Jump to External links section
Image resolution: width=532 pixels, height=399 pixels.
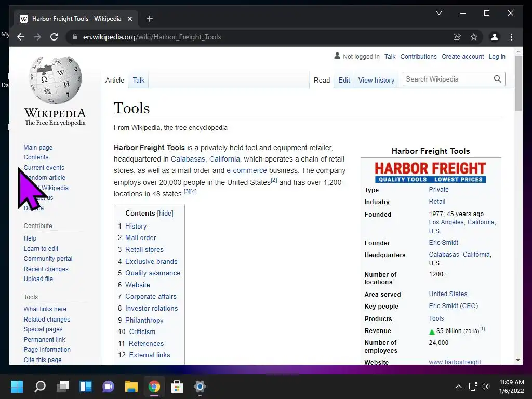150,355
